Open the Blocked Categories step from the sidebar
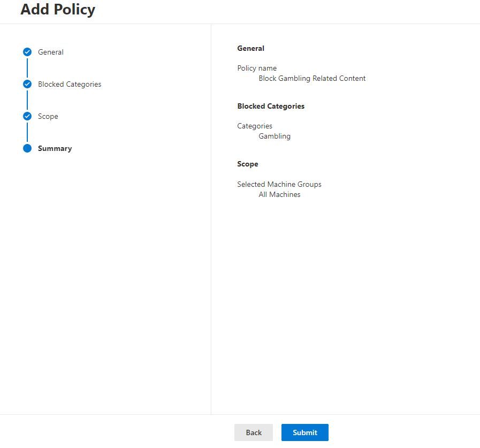Image resolution: width=480 pixels, height=448 pixels. tap(70, 84)
